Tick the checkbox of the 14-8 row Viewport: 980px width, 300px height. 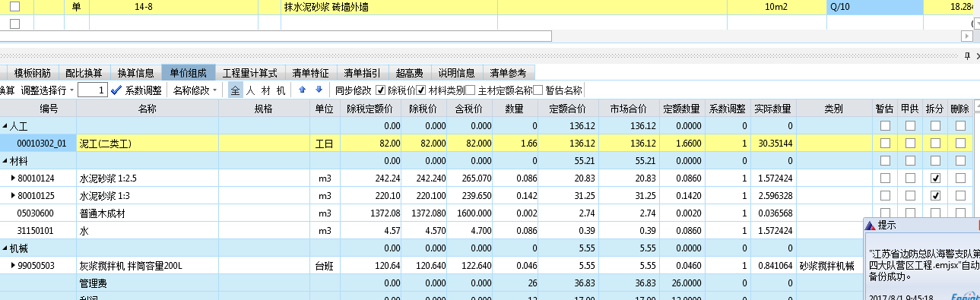(15, 6)
